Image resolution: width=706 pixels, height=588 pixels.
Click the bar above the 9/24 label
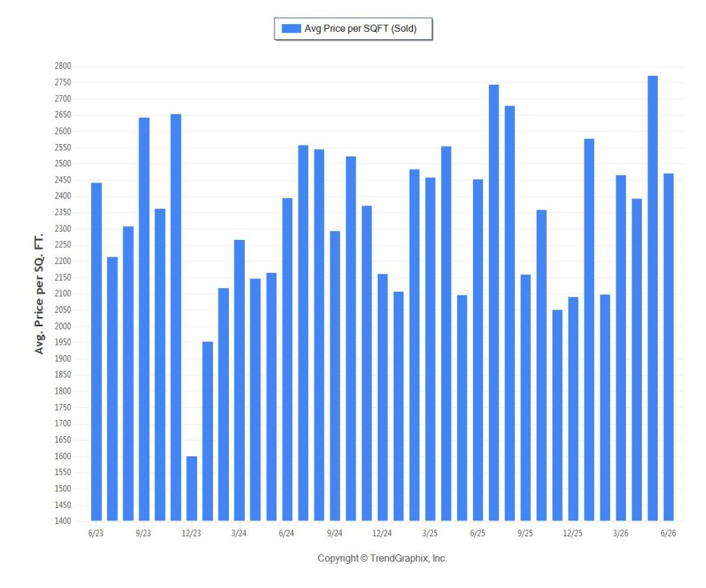click(x=335, y=376)
